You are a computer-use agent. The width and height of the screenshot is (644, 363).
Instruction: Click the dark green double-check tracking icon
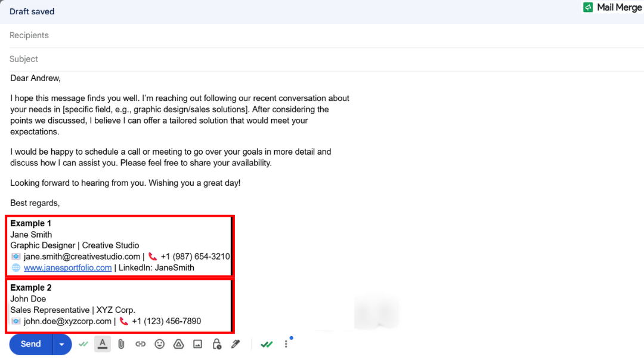267,344
